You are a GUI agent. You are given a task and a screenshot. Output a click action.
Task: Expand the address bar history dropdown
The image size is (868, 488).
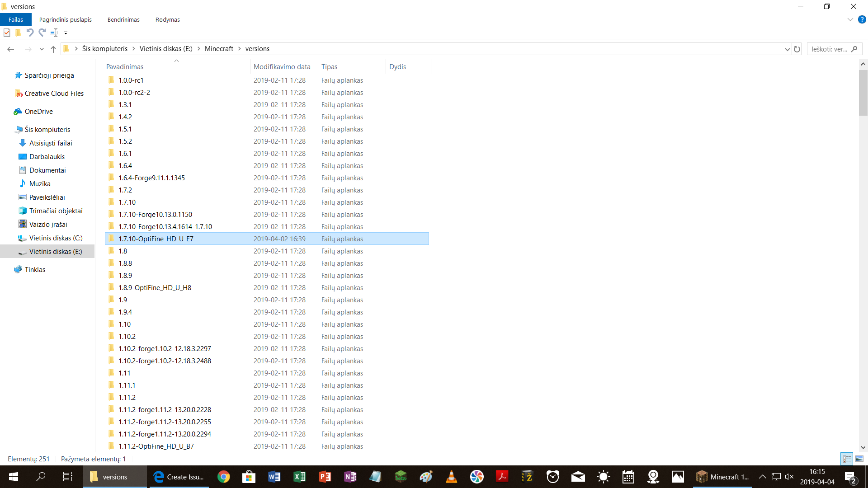(787, 49)
